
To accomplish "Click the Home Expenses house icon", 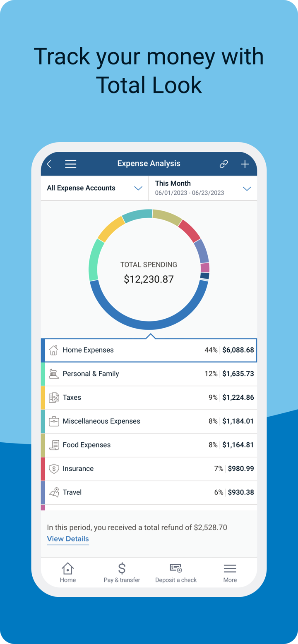I will (54, 350).
